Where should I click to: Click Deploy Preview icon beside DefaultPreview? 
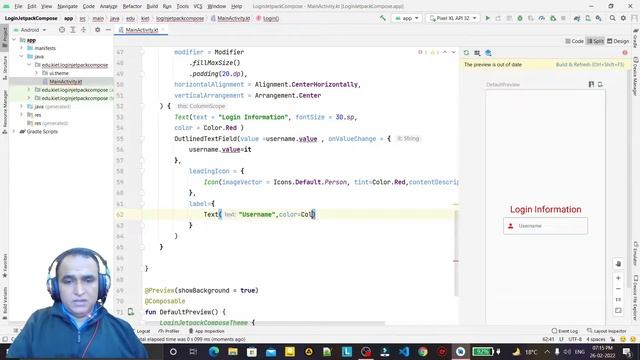(600, 84)
